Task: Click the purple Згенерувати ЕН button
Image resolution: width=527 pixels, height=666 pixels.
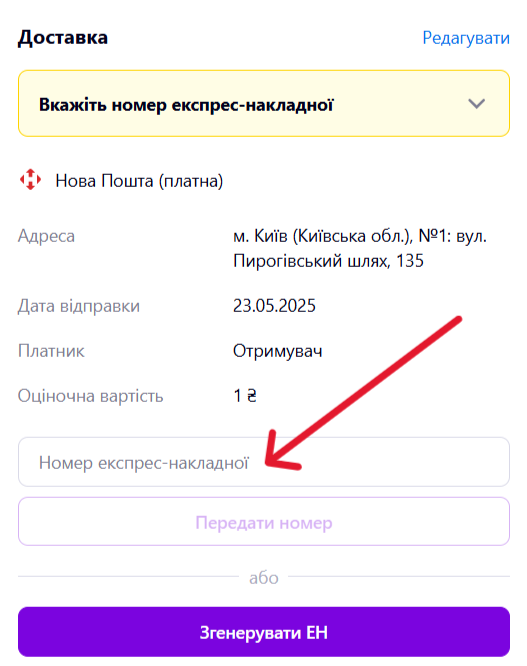Action: [264, 632]
